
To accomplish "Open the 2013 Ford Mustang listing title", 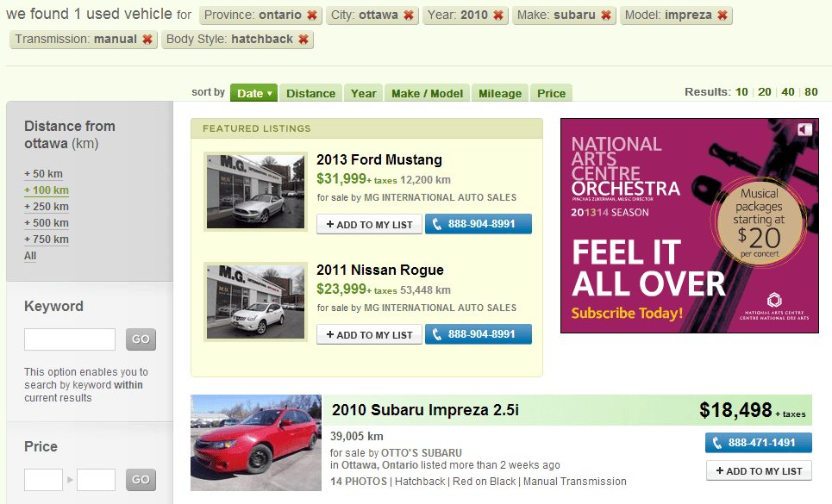I will 378,159.
